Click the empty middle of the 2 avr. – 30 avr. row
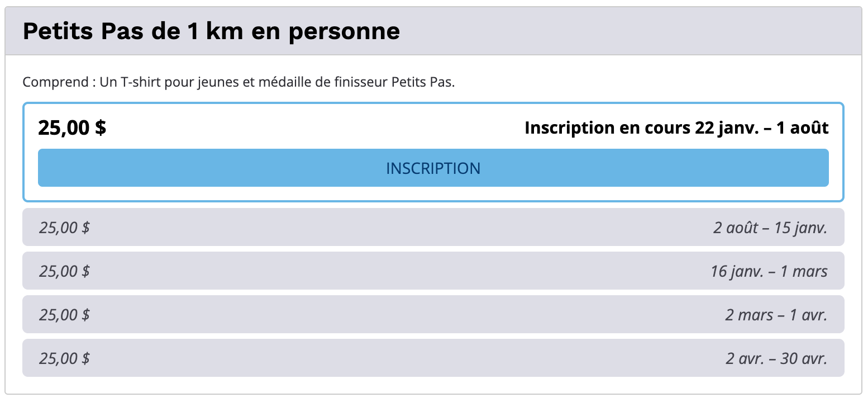 tap(391, 358)
